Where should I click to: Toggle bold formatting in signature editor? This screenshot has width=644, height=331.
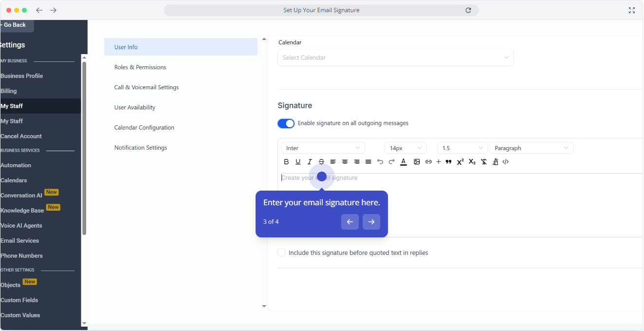click(286, 162)
